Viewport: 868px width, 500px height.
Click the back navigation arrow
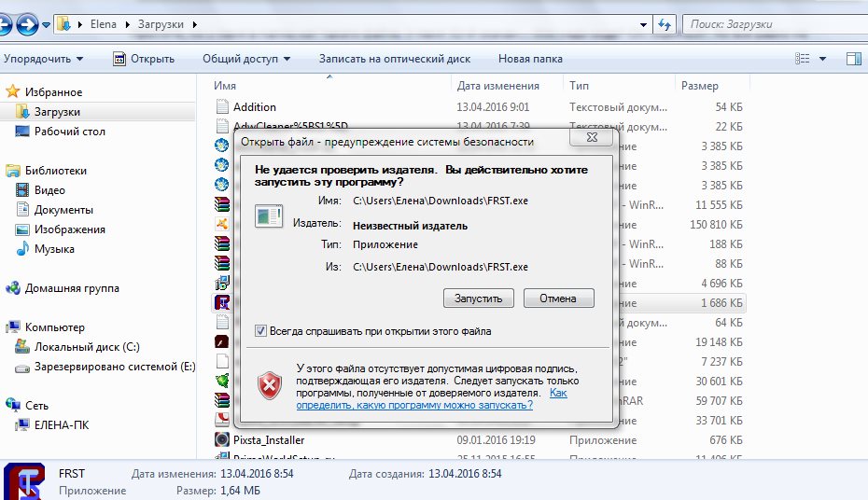[5, 24]
